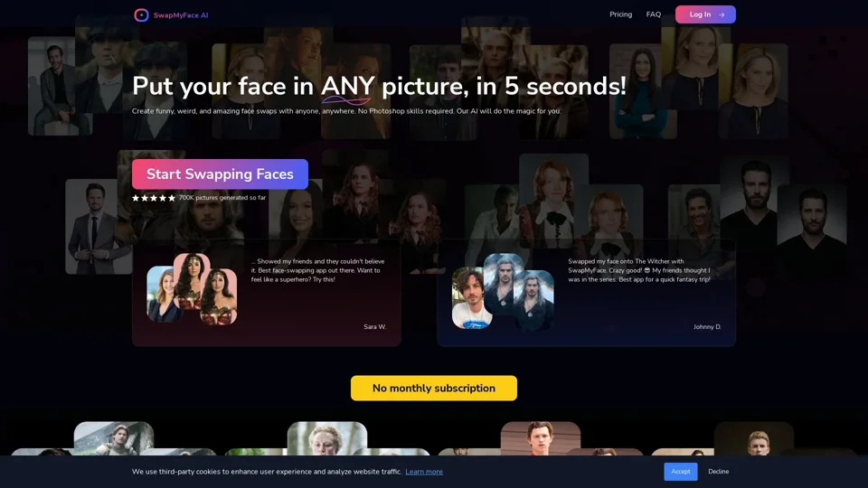Open the Pricing page
The image size is (868, 488).
[620, 14]
